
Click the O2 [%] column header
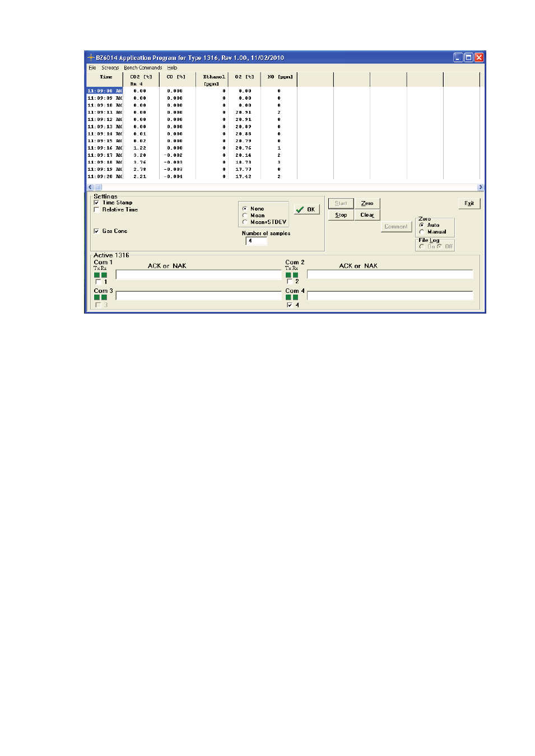click(x=244, y=80)
